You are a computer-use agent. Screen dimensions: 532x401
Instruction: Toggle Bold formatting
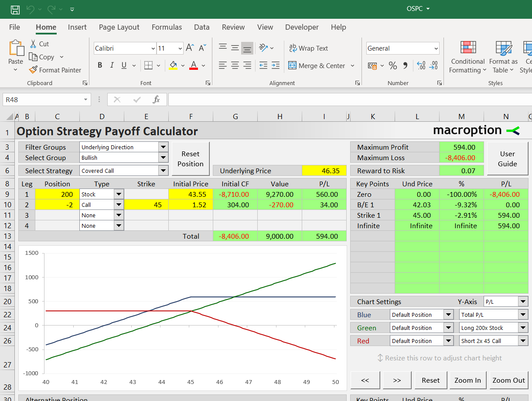(100, 65)
